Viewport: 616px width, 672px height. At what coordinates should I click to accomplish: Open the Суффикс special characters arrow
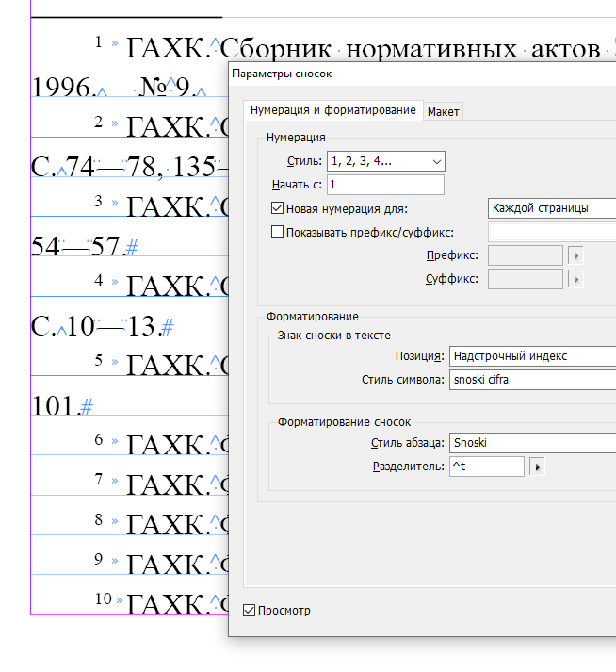(575, 279)
